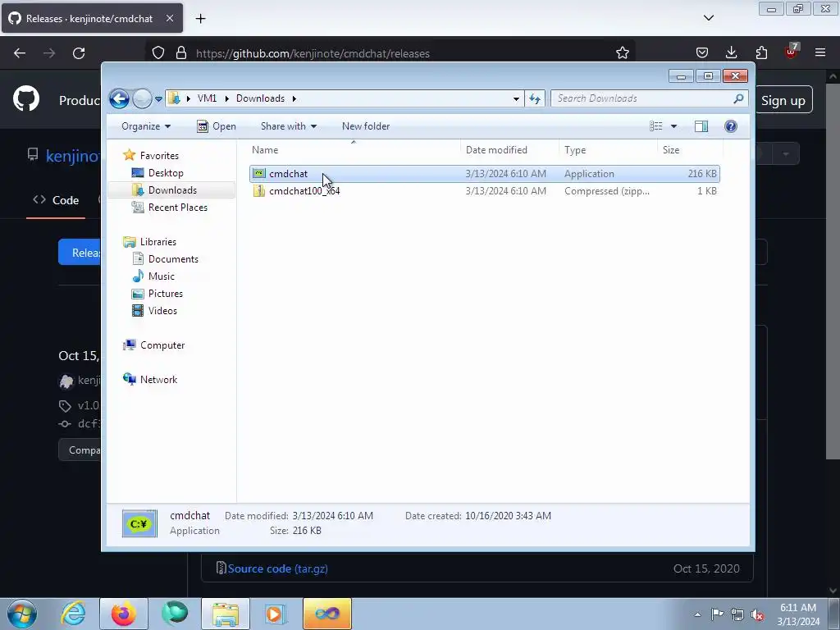The height and width of the screenshot is (630, 840).
Task: Open Source code (tar.gz) link
Action: pos(277,569)
